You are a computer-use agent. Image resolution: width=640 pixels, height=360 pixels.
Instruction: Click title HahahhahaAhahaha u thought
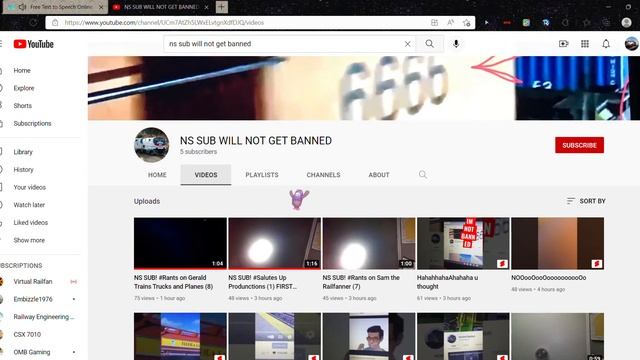(447, 282)
